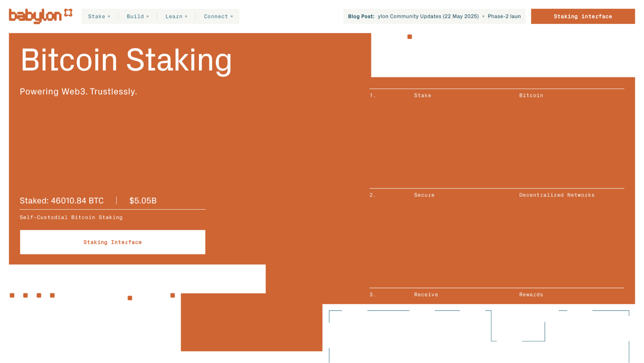Click the square indicator next to Stake
This screenshot has width=644, height=363.
[109, 16]
